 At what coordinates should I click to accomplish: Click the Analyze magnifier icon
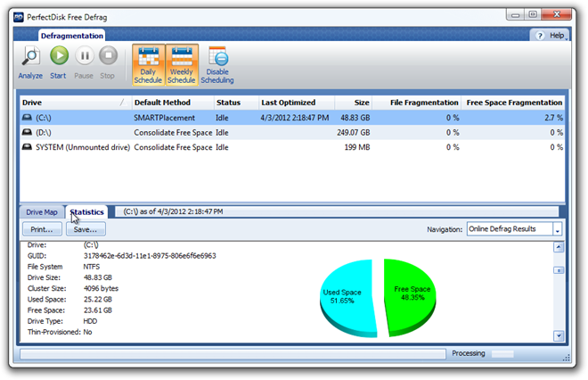[31, 56]
